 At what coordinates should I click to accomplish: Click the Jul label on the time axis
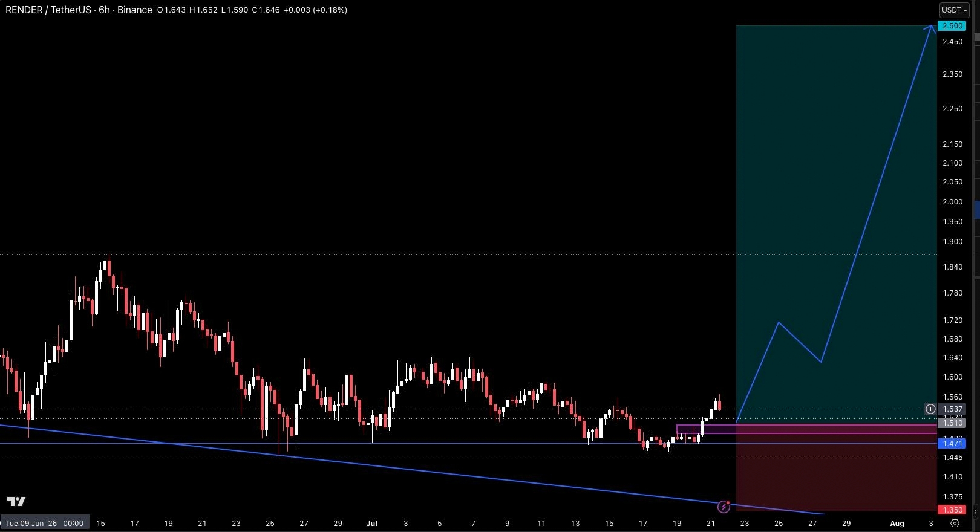[371, 524]
